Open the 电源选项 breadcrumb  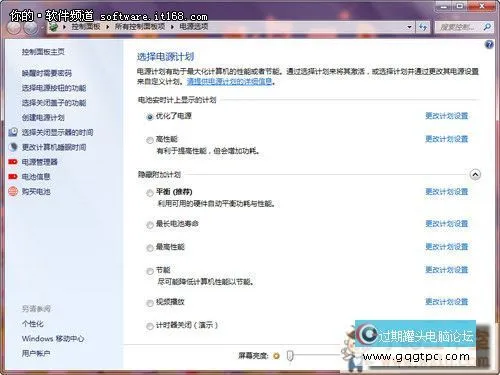pos(194,26)
